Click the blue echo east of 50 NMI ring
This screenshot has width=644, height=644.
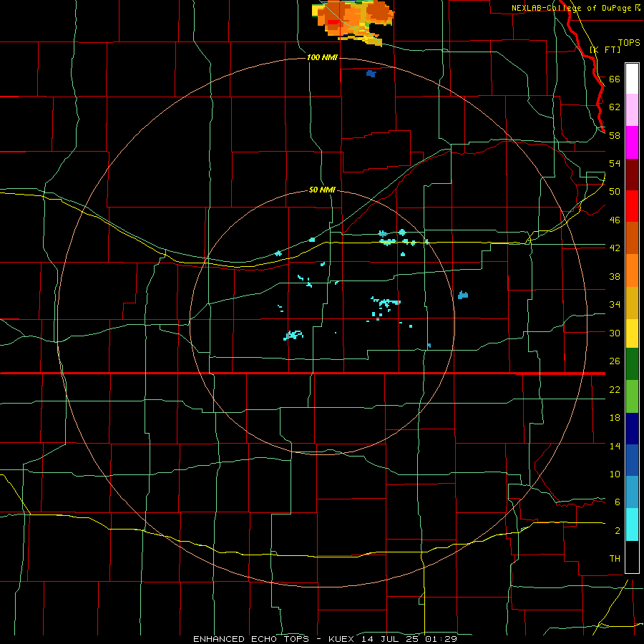463,295
